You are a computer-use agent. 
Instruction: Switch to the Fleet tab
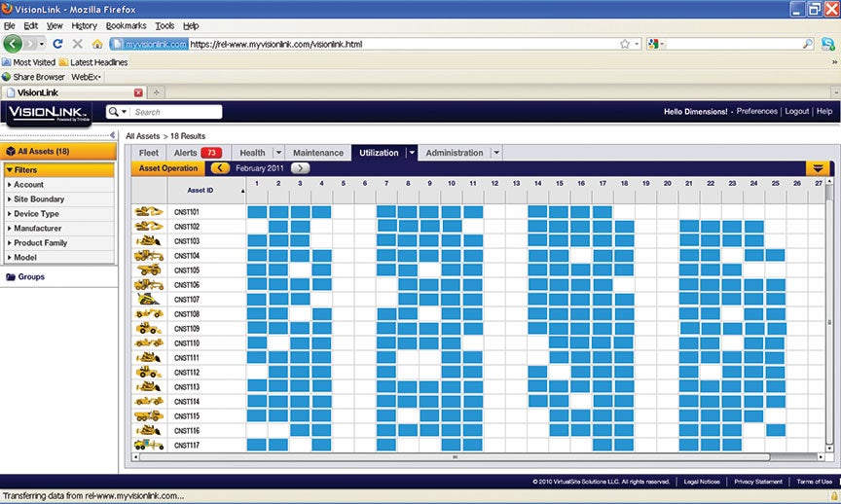(149, 153)
